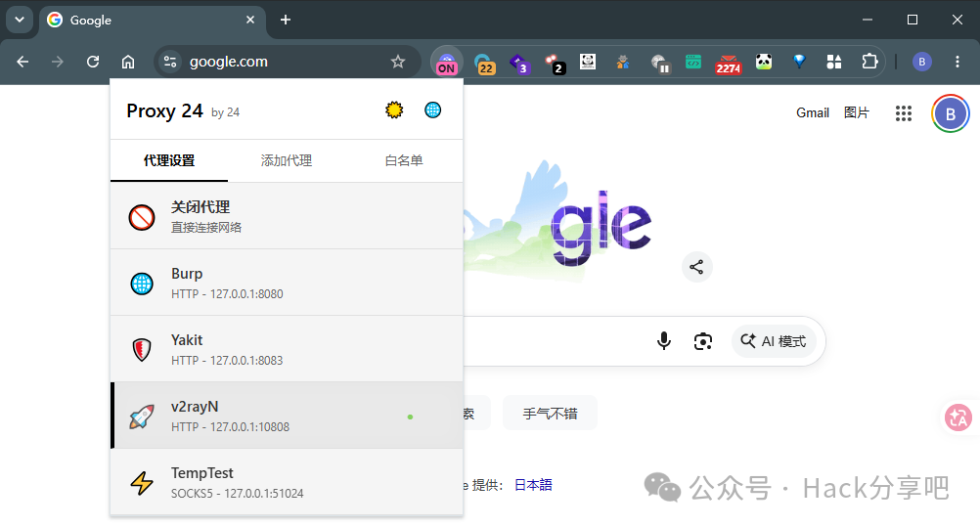Open the Google account avatar on the page

[950, 113]
